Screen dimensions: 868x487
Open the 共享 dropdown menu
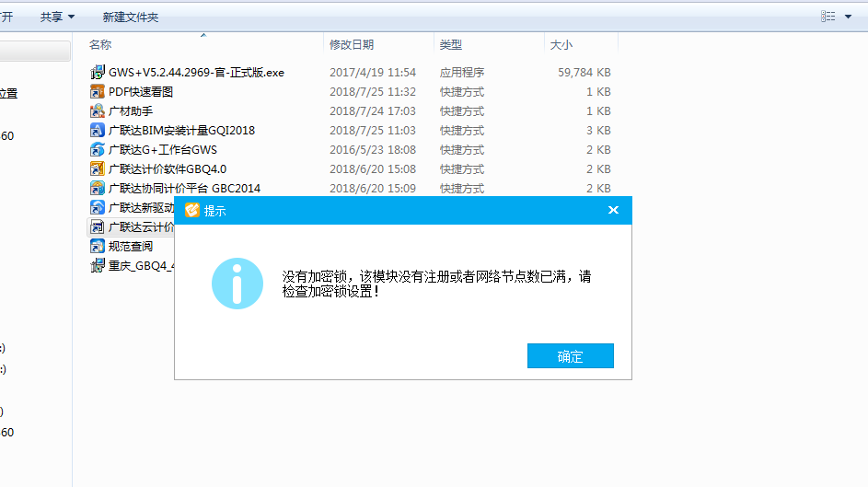point(57,17)
